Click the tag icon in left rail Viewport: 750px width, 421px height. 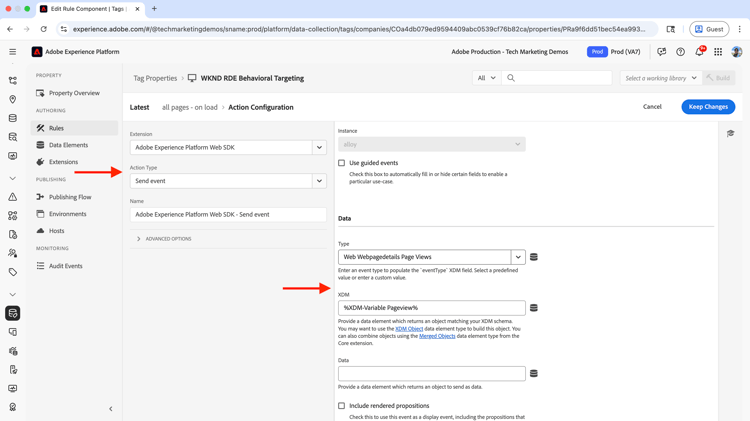[13, 272]
